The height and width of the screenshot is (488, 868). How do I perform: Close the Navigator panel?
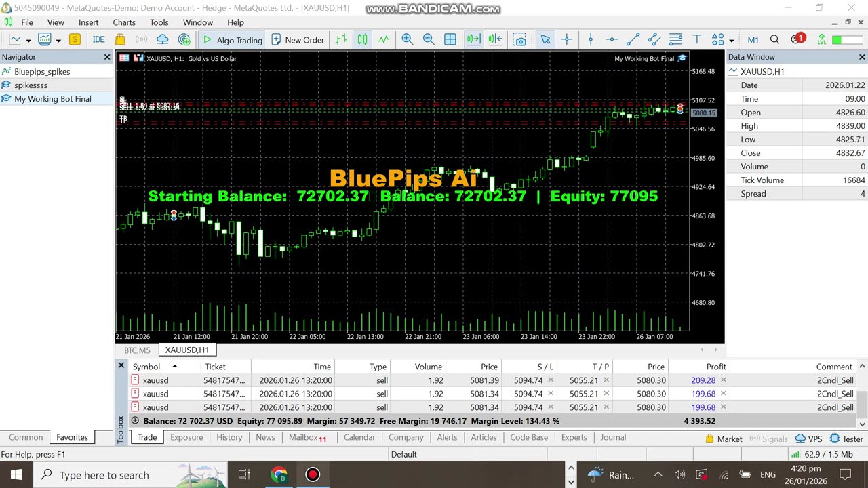(x=107, y=57)
